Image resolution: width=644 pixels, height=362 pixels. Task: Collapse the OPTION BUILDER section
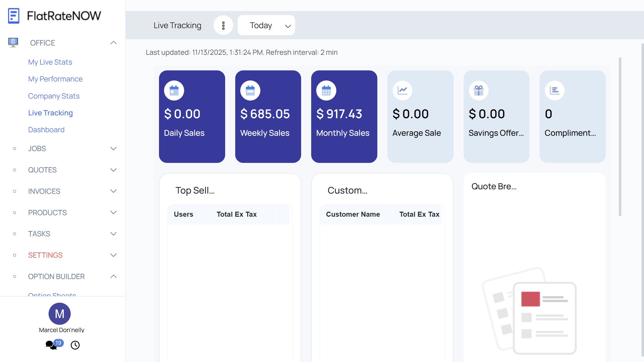tap(113, 277)
